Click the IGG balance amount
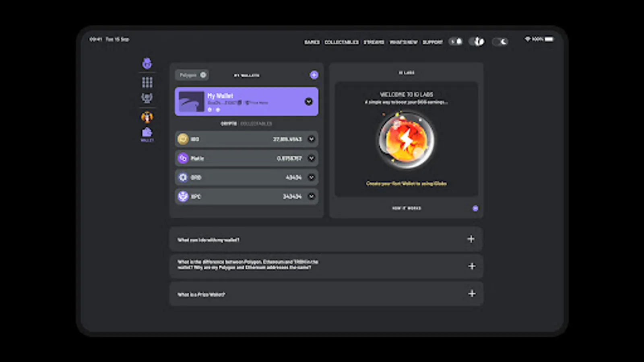644x362 pixels. pos(287,139)
